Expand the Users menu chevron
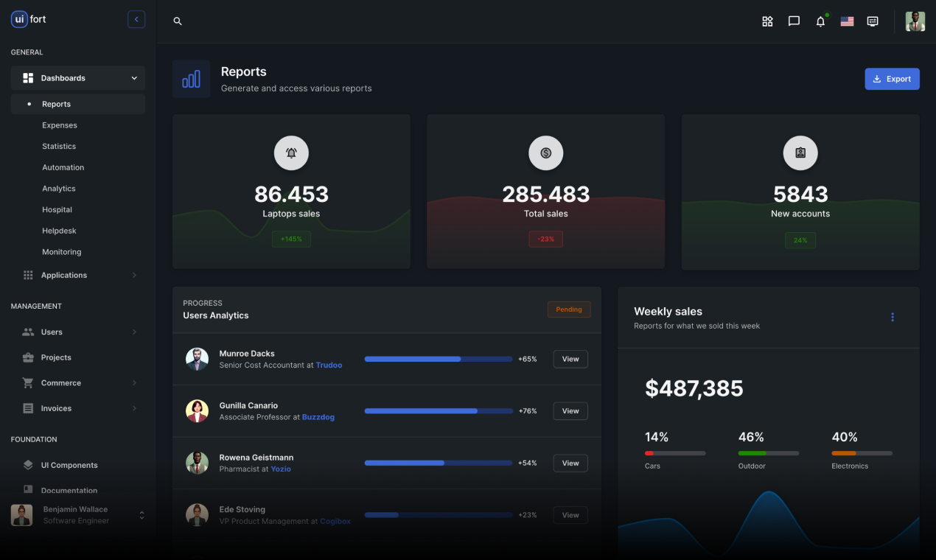This screenshot has height=560, width=936. coord(134,332)
